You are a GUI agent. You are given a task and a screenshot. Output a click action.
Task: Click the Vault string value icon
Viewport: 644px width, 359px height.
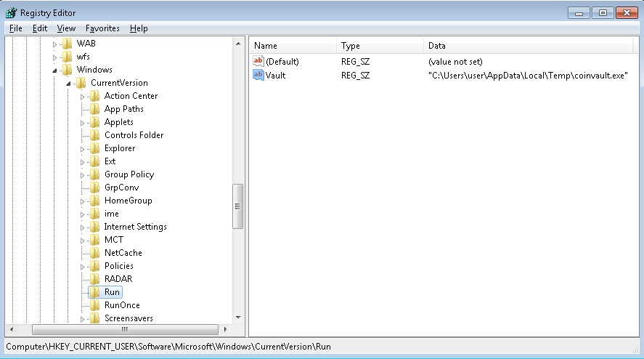point(258,75)
